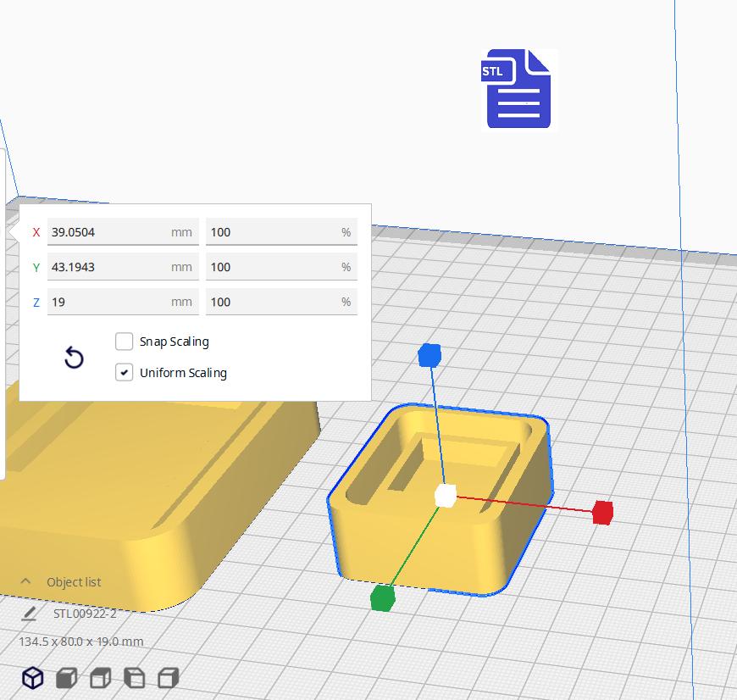Screen dimensions: 737x700
Task: Reset scaling with the circular arrow icon
Action: 74,358
